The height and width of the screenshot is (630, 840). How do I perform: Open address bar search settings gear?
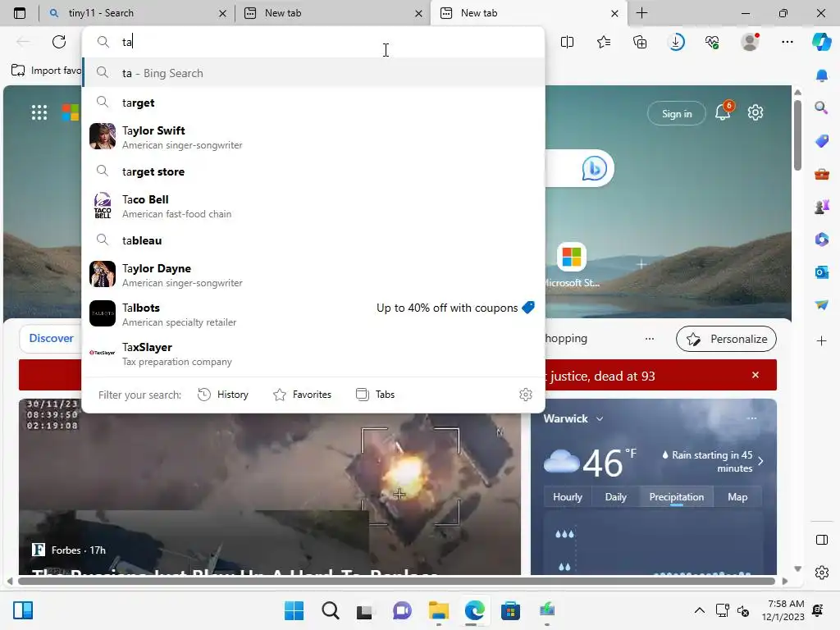pyautogui.click(x=526, y=395)
